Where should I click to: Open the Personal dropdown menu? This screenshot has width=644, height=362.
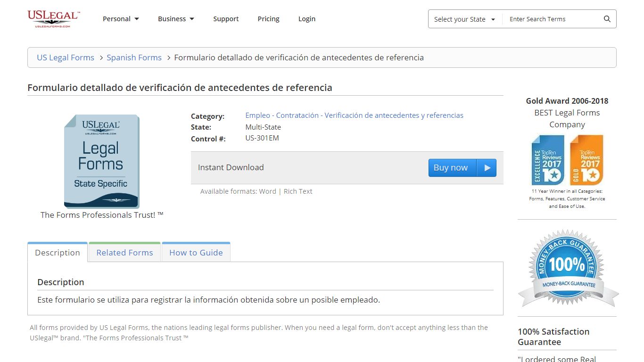pyautogui.click(x=121, y=19)
